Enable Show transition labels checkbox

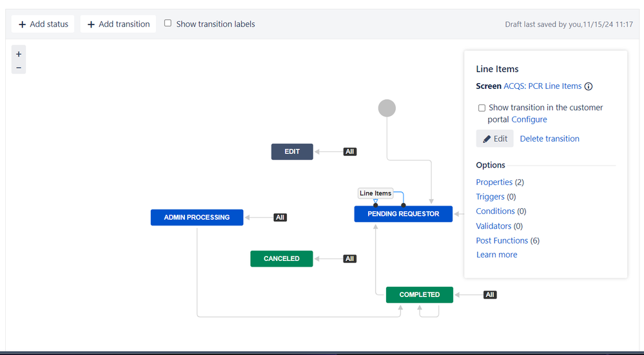[168, 23]
